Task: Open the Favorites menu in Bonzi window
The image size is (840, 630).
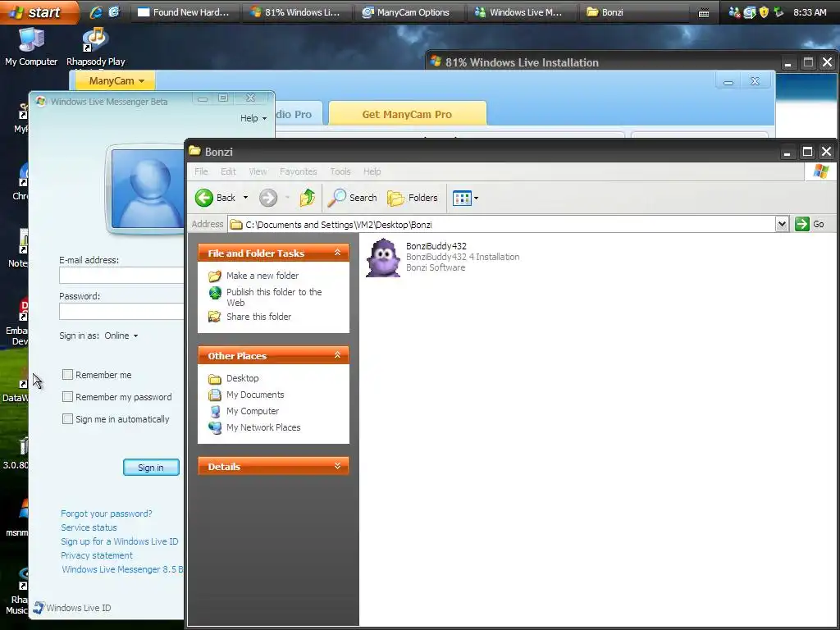Action: [299, 171]
